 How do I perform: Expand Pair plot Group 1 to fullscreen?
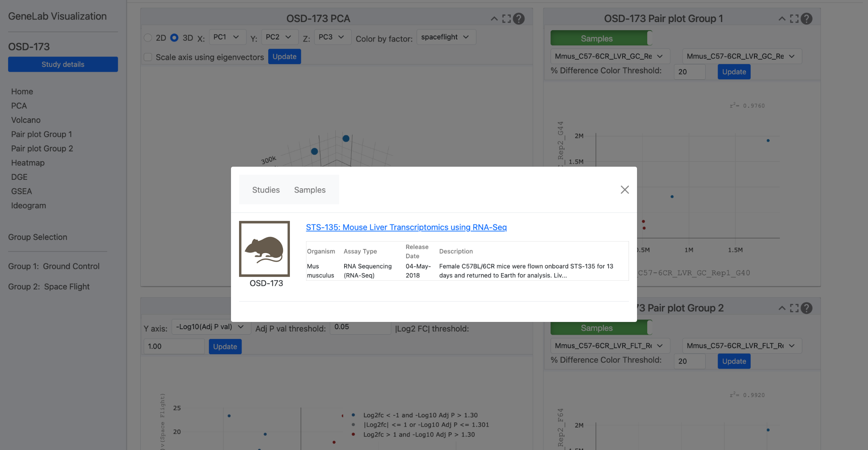pyautogui.click(x=794, y=19)
